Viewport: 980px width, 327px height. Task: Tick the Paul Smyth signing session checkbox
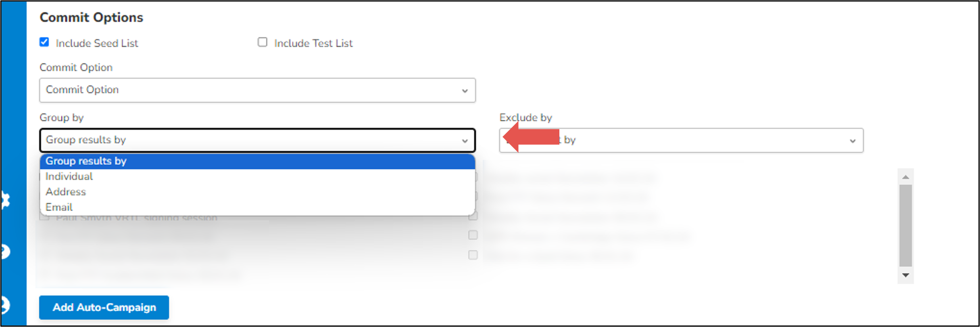click(x=44, y=217)
